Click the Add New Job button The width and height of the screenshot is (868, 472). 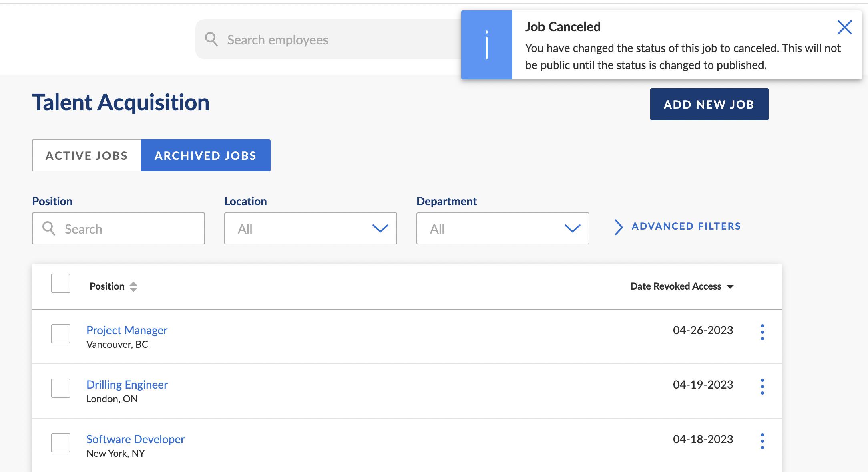[709, 104]
